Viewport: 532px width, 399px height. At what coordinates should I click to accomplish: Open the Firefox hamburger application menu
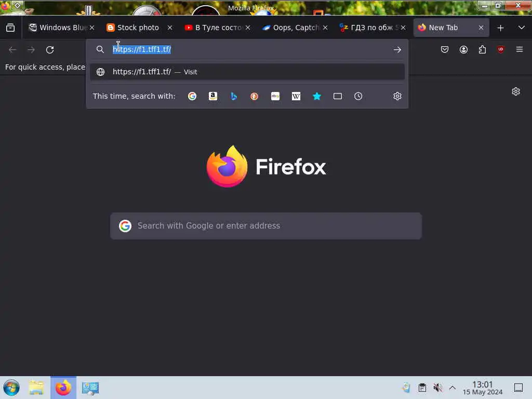click(x=520, y=49)
